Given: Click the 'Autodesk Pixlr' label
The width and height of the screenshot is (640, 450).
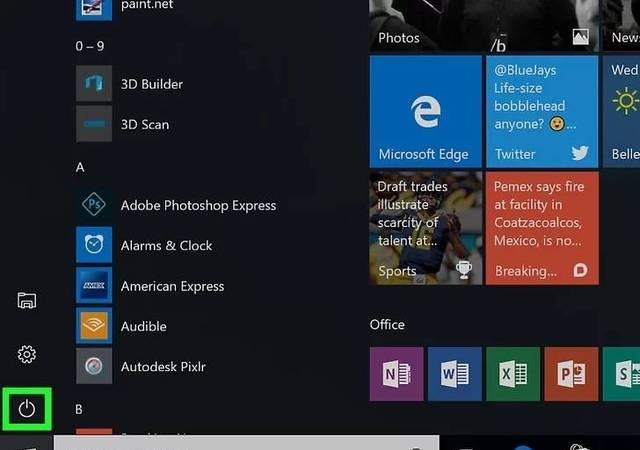Looking at the screenshot, I should [163, 367].
